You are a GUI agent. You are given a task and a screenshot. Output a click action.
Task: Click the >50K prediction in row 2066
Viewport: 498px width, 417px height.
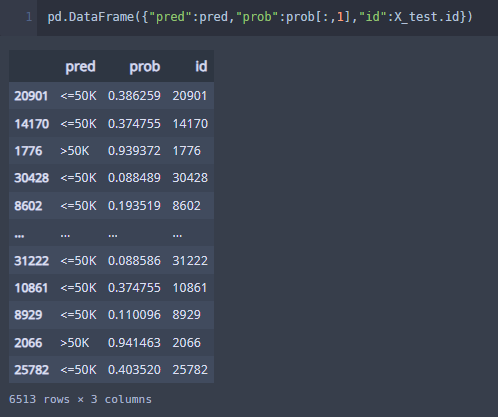(75, 343)
